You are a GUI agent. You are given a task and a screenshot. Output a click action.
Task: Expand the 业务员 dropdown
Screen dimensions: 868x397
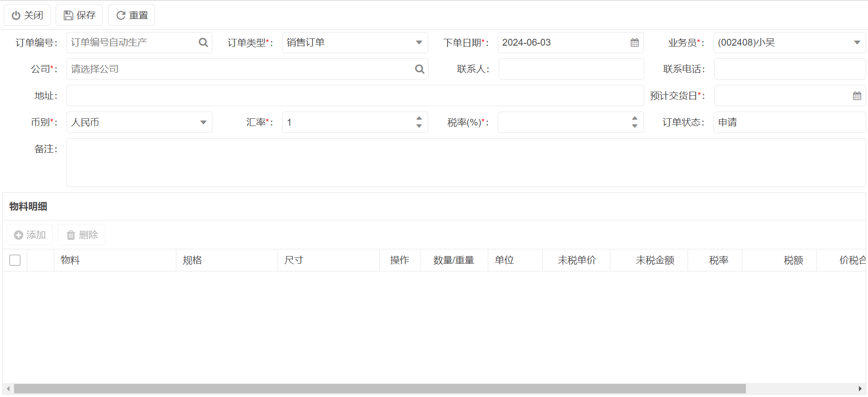[857, 42]
